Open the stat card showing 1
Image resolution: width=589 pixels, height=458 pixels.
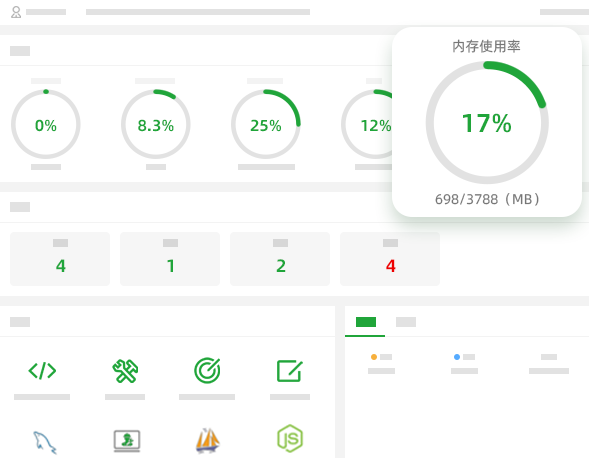coord(170,259)
